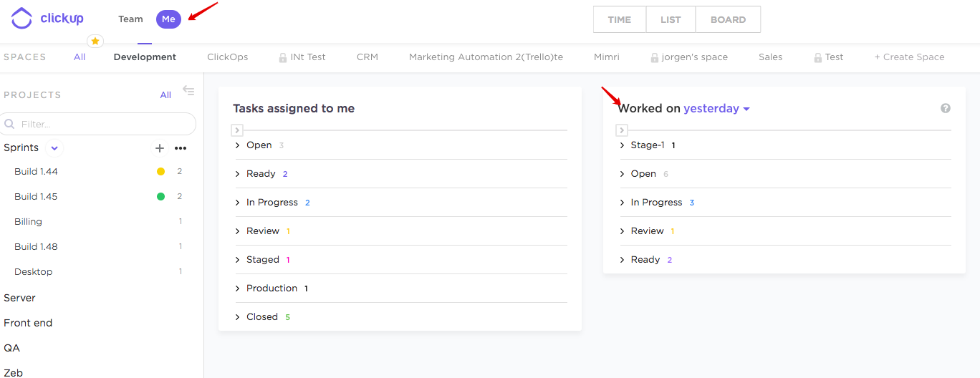Click expand-all arrow box under Tasks assigned to me
Image resolution: width=980 pixels, height=378 pixels.
[238, 130]
